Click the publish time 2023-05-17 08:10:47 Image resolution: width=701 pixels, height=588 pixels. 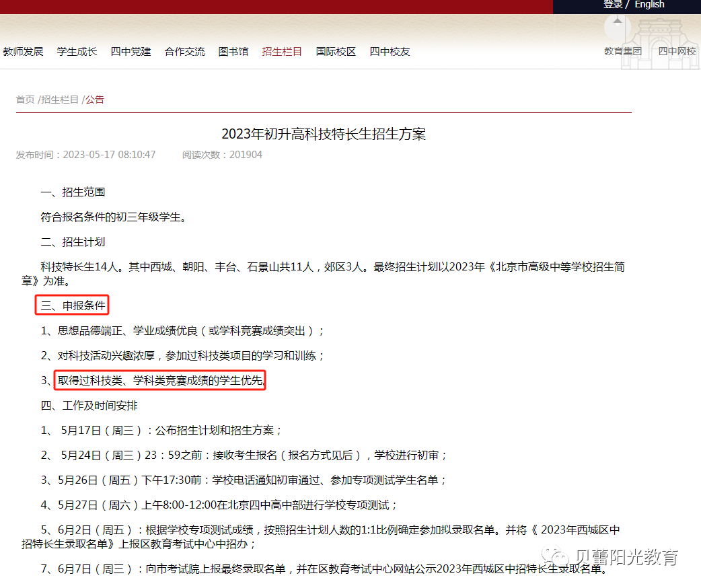tap(109, 155)
